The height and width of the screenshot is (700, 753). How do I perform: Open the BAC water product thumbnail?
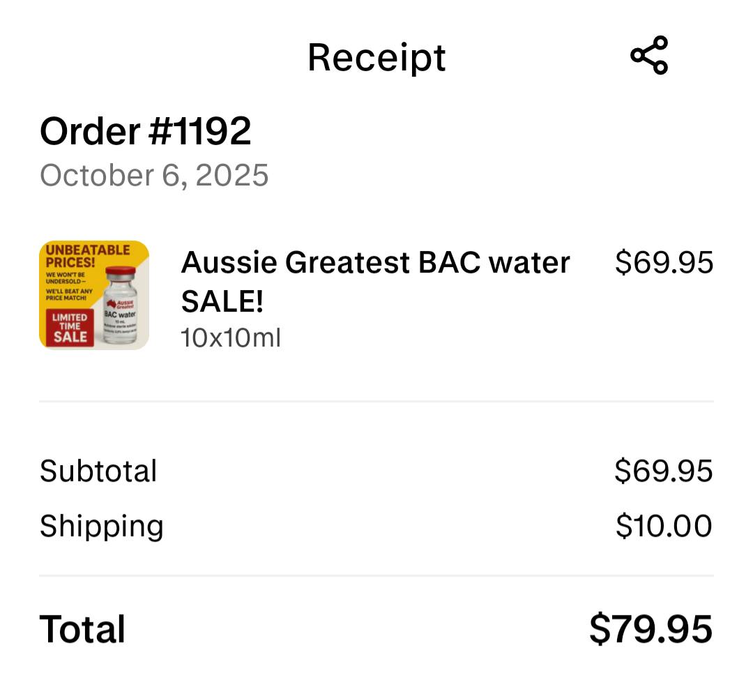click(x=94, y=295)
